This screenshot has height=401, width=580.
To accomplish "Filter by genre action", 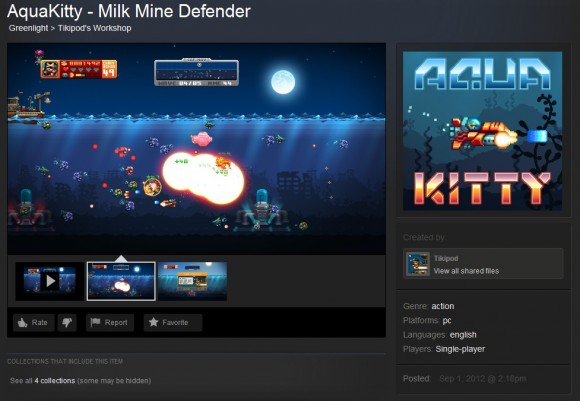I will tap(443, 306).
